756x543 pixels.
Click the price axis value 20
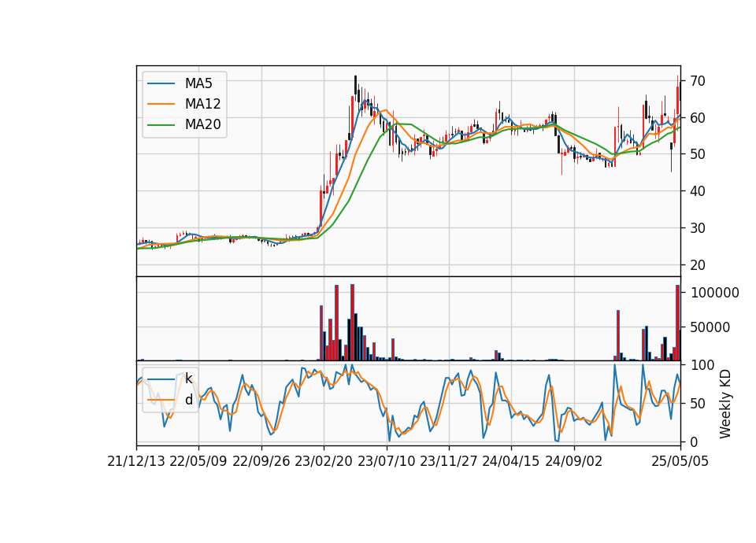click(698, 265)
